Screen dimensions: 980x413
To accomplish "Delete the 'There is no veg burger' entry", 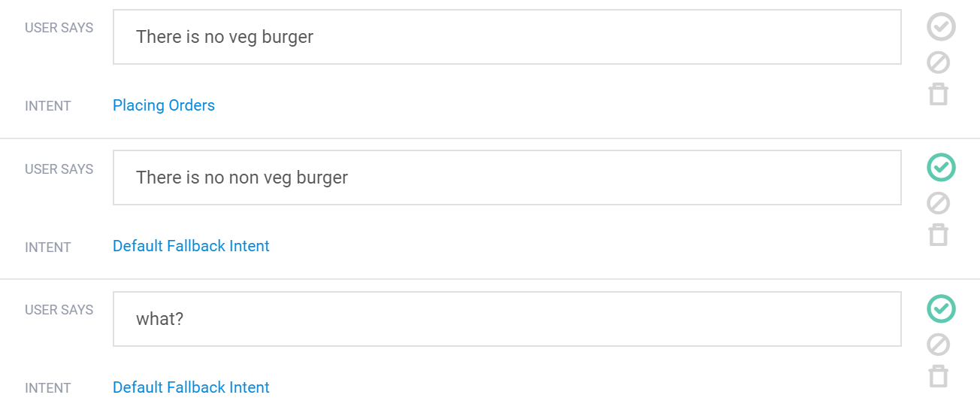I will pos(939,94).
